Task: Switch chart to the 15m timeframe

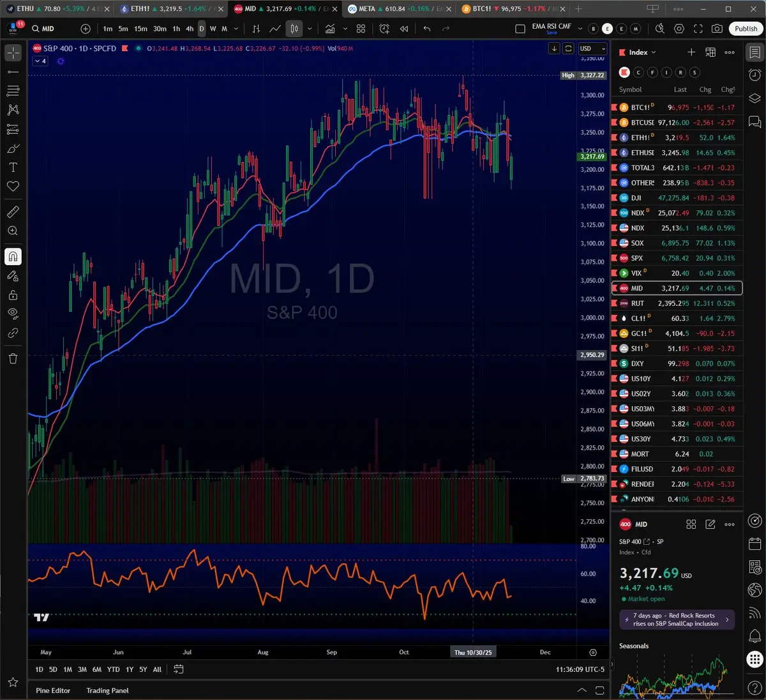Action: click(140, 29)
